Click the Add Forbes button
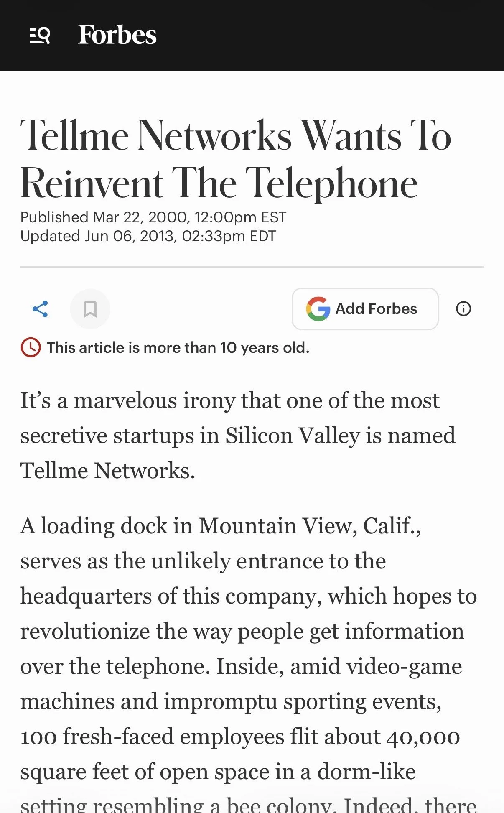Screen dimensions: 504x813 coord(365,309)
